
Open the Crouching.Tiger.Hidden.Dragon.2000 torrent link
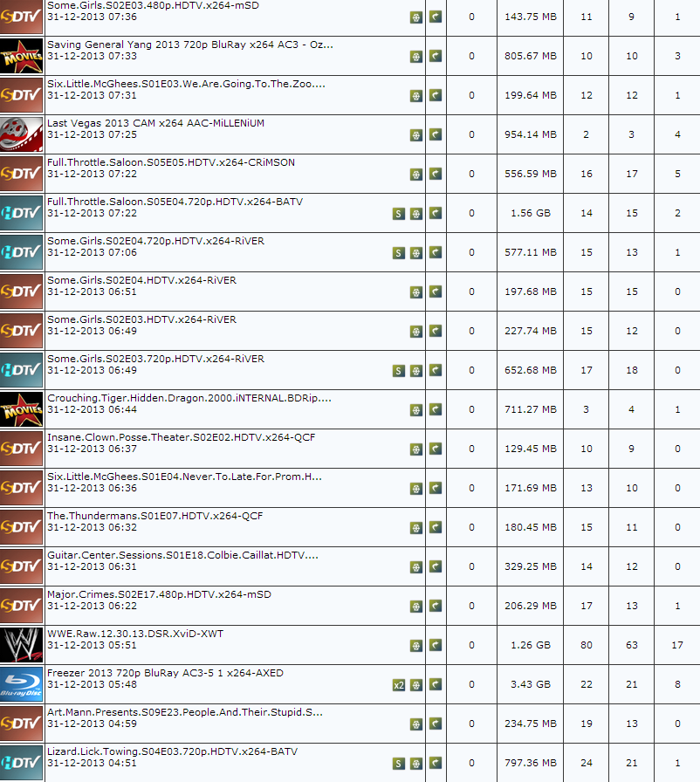(189, 398)
